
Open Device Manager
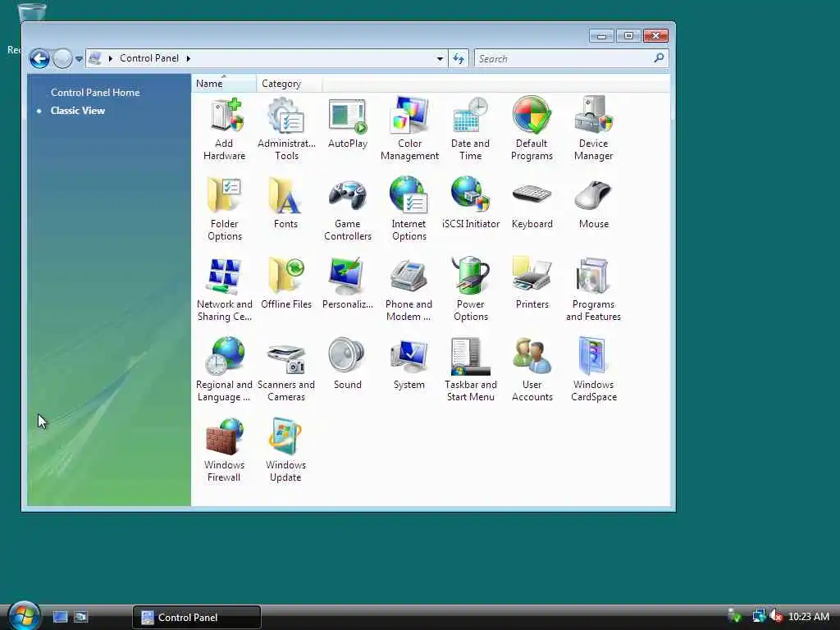[594, 129]
